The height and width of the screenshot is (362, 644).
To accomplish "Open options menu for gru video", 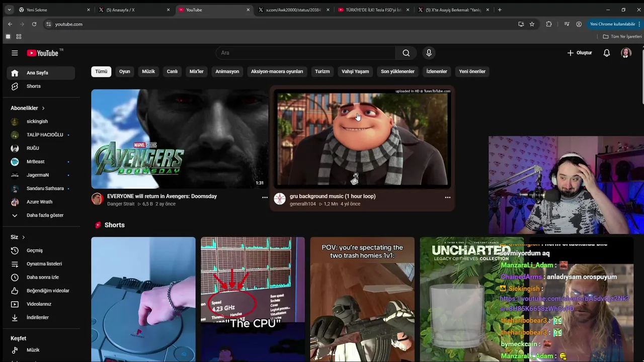I will pos(447,198).
